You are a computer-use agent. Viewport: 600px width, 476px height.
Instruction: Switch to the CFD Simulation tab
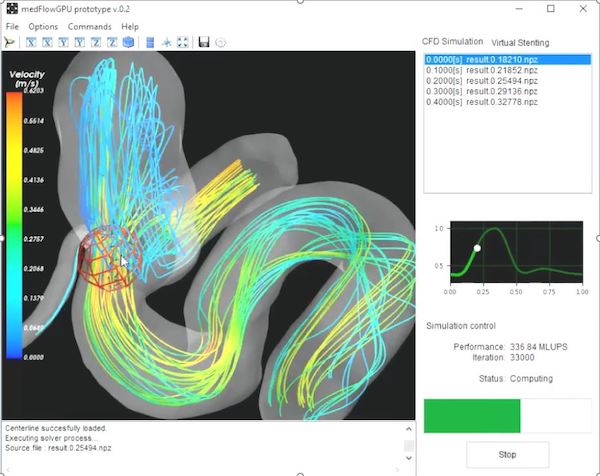[x=452, y=42]
